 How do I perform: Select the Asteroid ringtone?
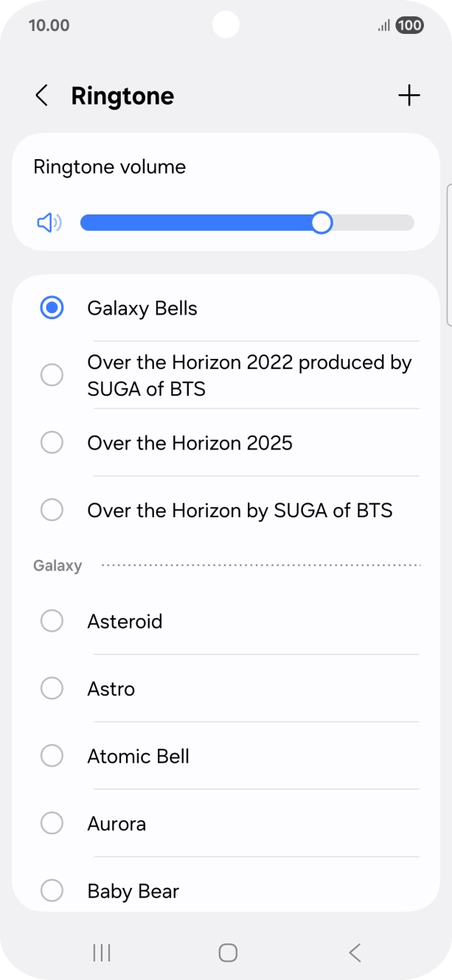coord(125,621)
